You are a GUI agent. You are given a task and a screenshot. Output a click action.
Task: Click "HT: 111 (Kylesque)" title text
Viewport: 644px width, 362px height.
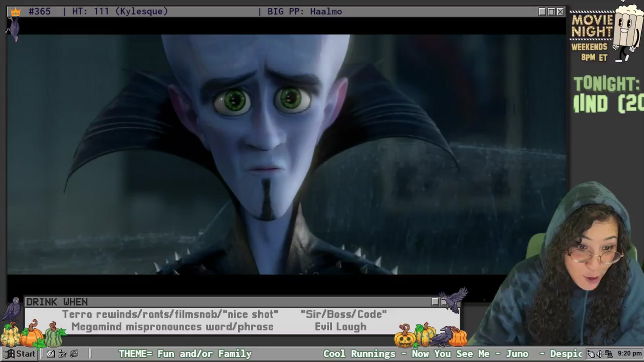click(x=120, y=11)
